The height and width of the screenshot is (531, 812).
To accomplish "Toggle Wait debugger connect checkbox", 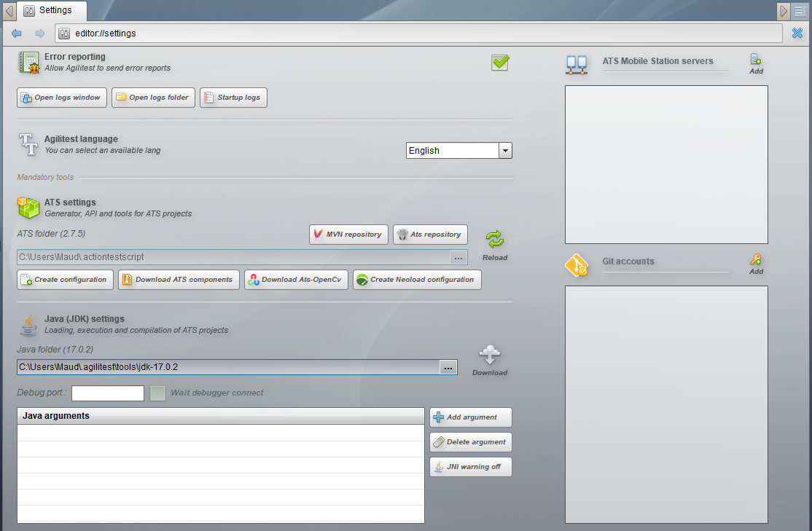I will [158, 393].
